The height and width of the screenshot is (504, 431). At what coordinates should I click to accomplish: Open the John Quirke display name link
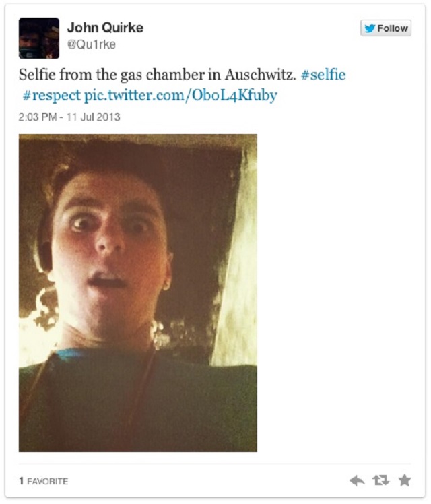coord(105,28)
